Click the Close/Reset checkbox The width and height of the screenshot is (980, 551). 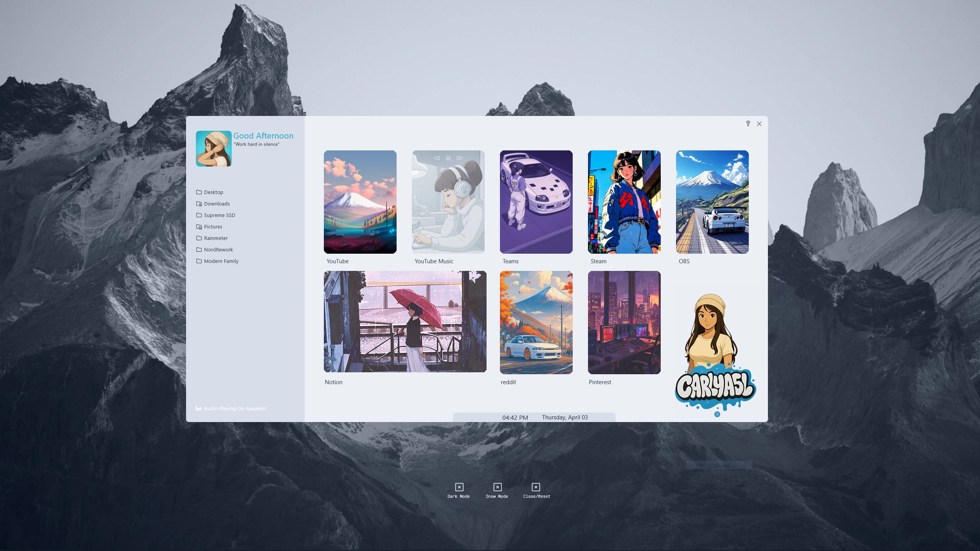click(x=536, y=487)
